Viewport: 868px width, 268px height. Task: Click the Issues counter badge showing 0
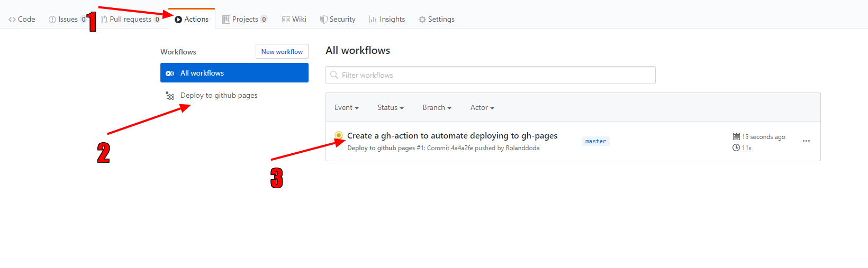coord(84,20)
